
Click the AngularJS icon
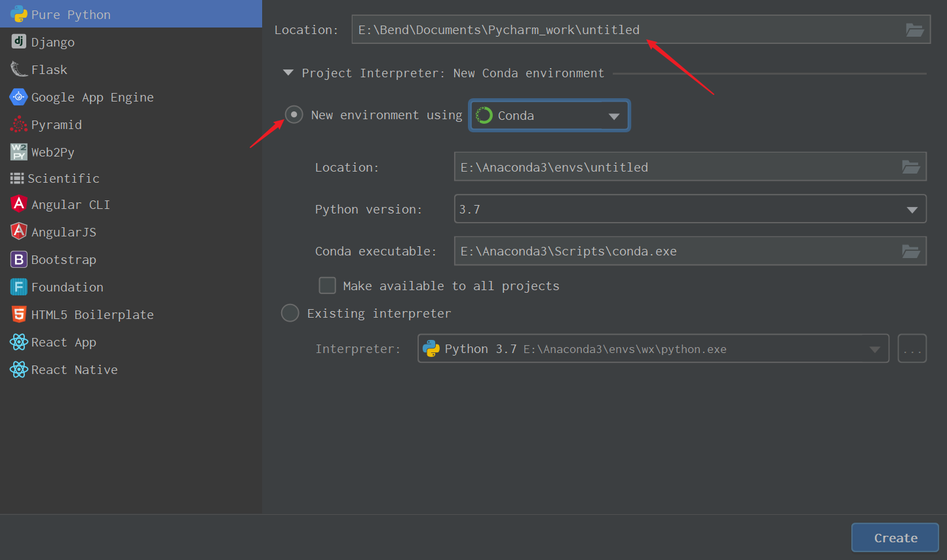tap(19, 231)
